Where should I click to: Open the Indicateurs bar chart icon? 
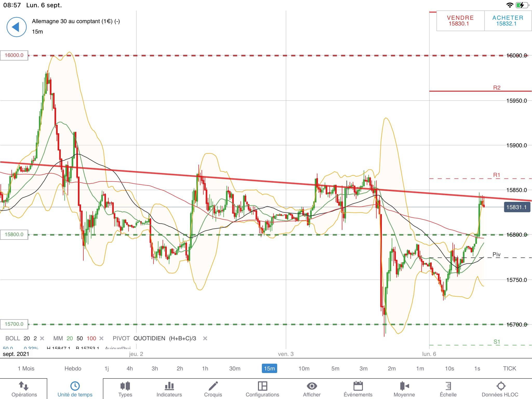[x=169, y=386]
